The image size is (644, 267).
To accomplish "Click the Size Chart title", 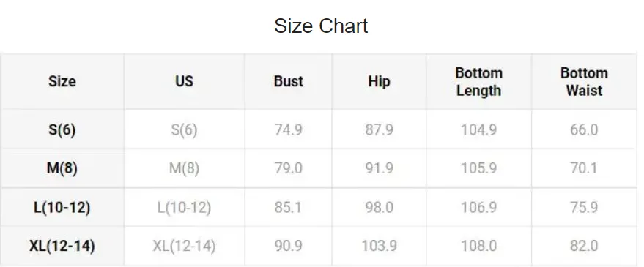I will pyautogui.click(x=321, y=26).
